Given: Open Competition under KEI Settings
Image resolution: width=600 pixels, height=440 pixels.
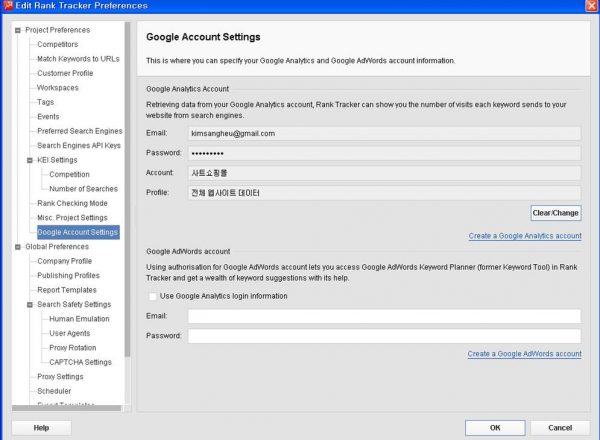Looking at the screenshot, I should click(x=69, y=174).
